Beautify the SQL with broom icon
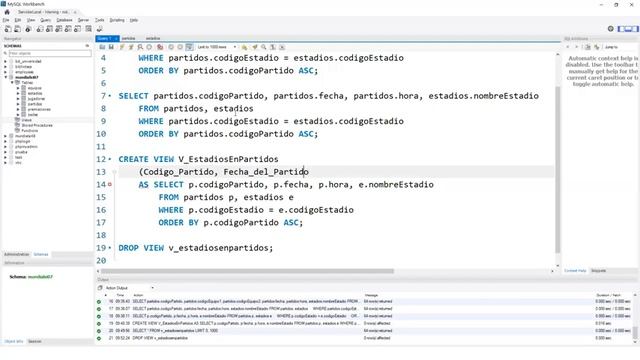 point(255,47)
